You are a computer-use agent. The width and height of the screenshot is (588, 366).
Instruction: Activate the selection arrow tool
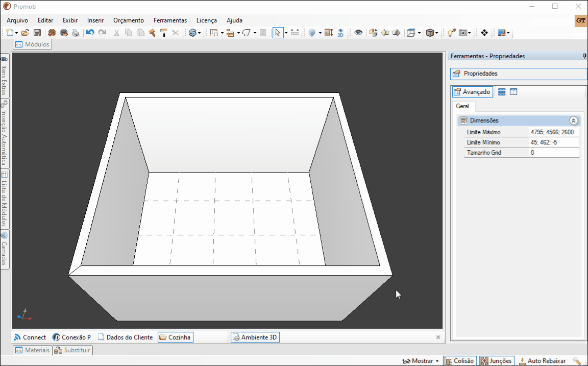pyautogui.click(x=278, y=33)
